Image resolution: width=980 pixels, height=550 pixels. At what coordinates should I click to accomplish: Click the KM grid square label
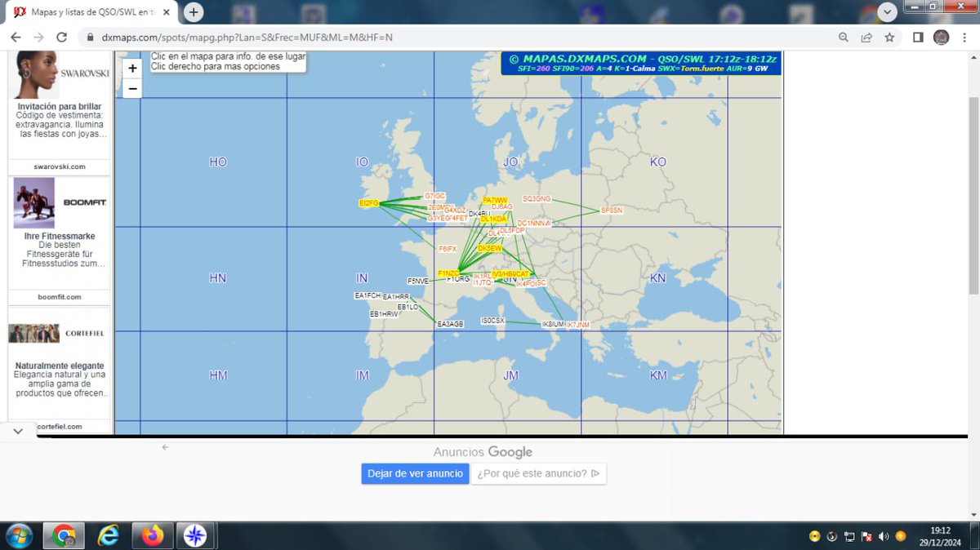point(658,375)
